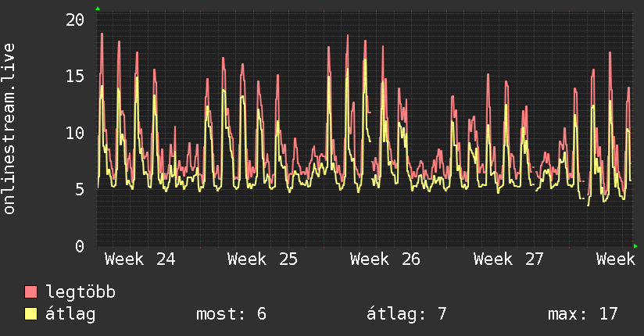Screen dimensions: 644x336
Task: Click the Week 27 axis label
Action: [509, 259]
